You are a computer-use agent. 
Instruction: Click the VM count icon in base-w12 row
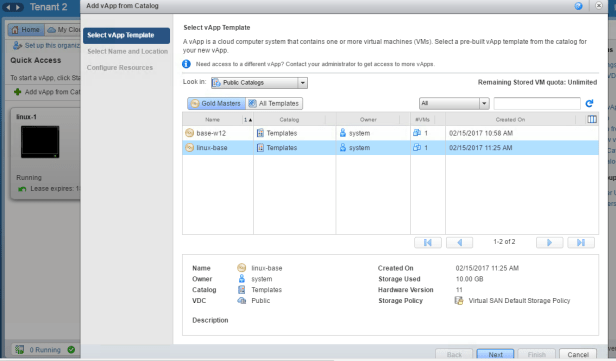[x=417, y=133]
